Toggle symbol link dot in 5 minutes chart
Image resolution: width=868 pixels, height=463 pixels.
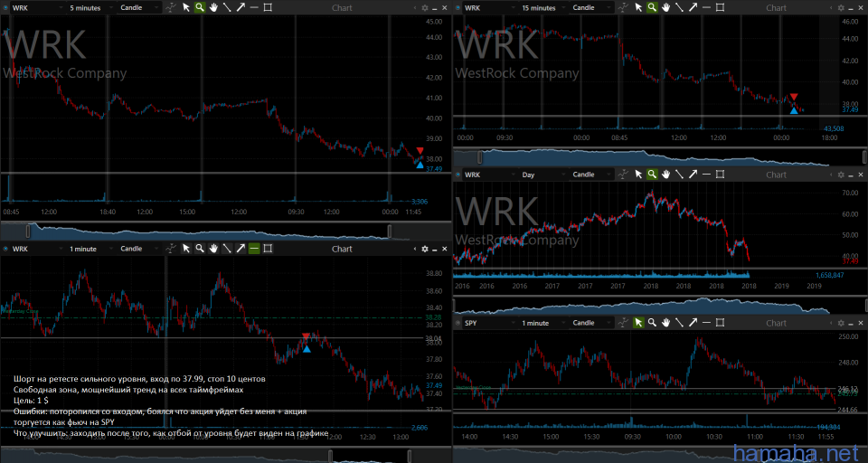5,7
